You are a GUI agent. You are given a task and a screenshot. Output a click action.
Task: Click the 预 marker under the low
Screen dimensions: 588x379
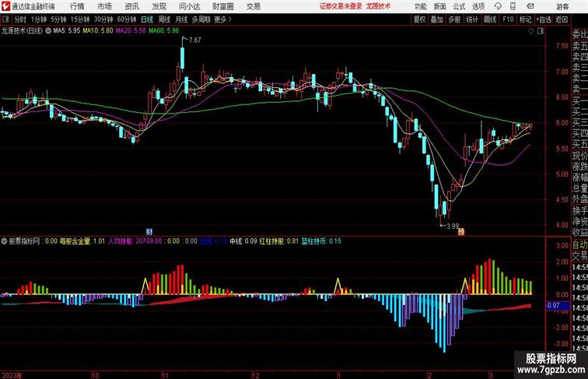pyautogui.click(x=461, y=232)
